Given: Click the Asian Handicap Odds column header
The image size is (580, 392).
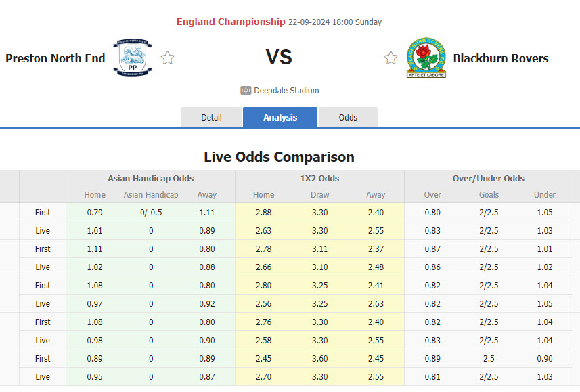Looking at the screenshot, I should [x=150, y=179].
